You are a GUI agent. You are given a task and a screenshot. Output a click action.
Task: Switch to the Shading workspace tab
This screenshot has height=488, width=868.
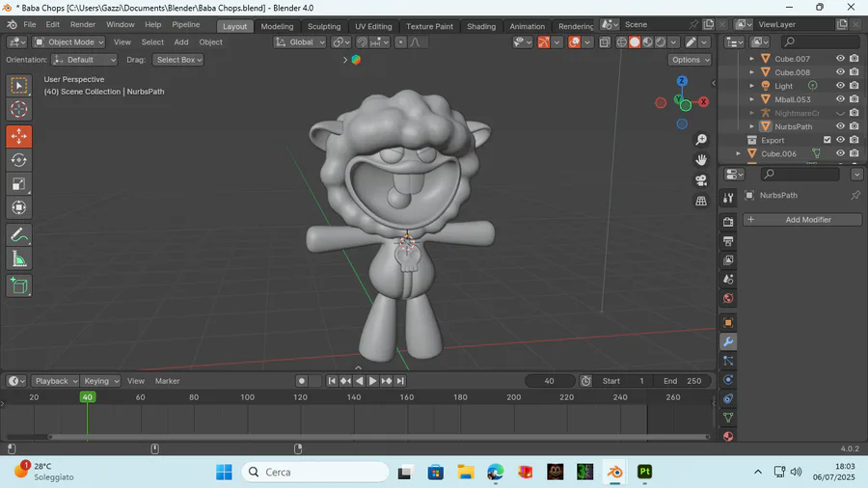point(481,26)
